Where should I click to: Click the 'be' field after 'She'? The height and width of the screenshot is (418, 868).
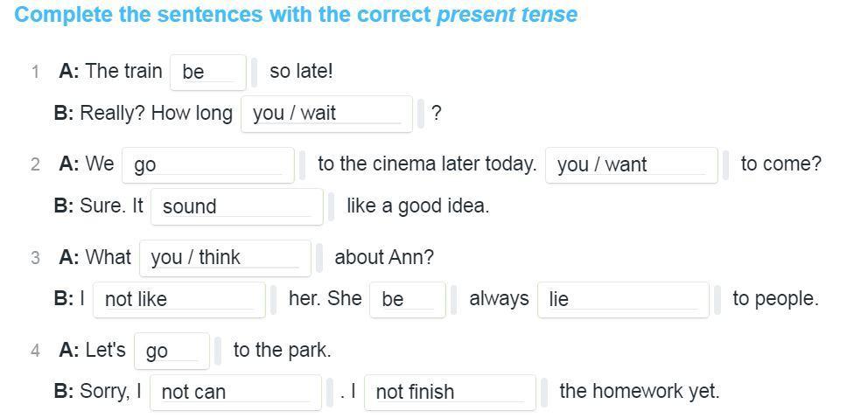pos(407,299)
